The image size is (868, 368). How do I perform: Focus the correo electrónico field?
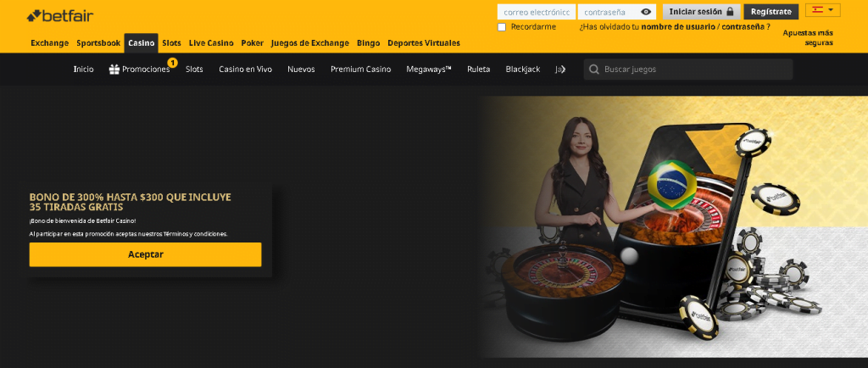click(537, 12)
